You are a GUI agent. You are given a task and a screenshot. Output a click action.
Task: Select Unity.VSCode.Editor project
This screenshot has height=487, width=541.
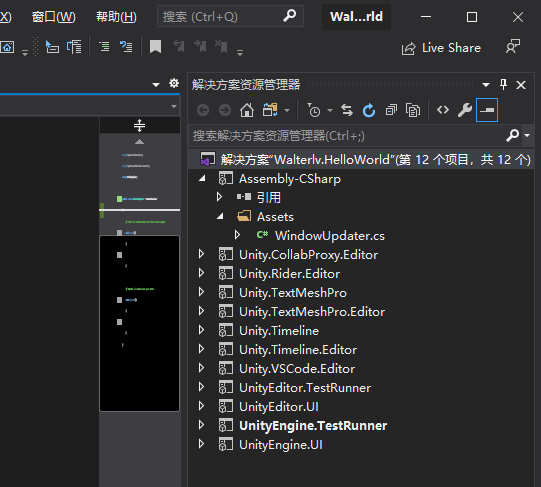297,369
